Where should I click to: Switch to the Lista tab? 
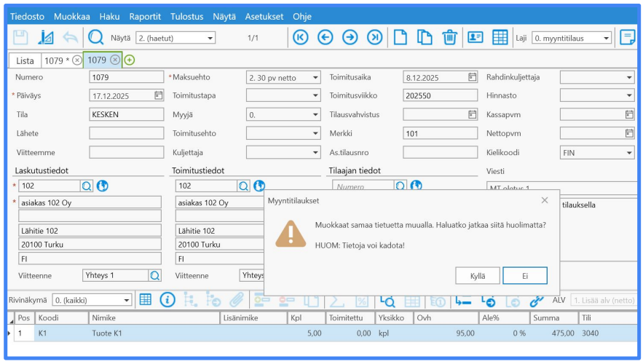click(x=25, y=60)
